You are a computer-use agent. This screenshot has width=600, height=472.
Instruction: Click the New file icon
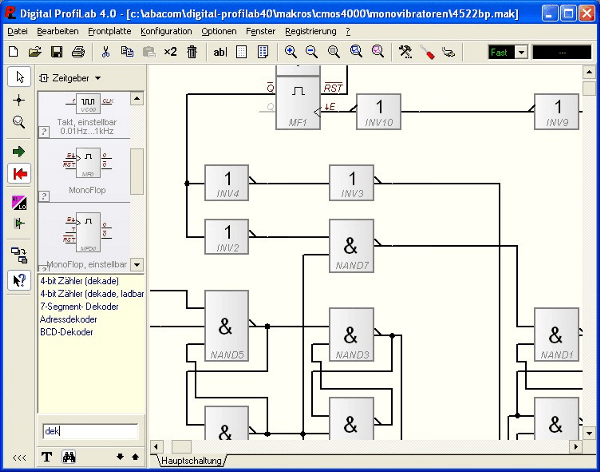click(14, 52)
